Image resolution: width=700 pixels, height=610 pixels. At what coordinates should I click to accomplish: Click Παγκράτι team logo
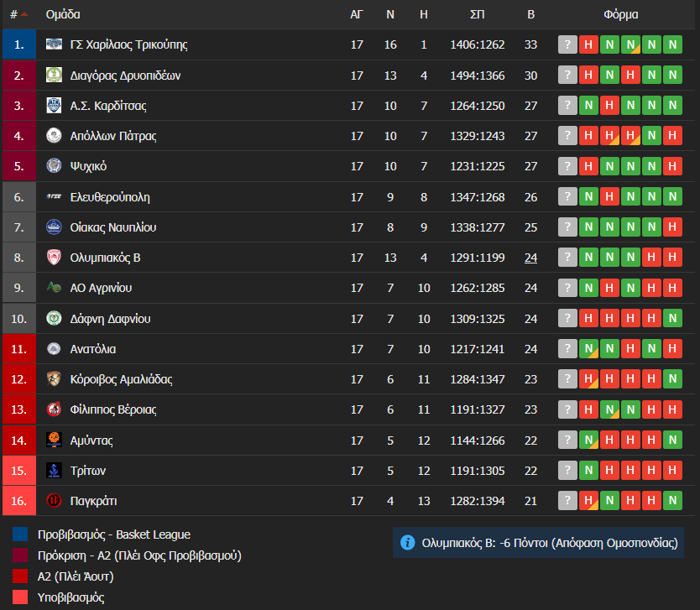click(x=54, y=501)
